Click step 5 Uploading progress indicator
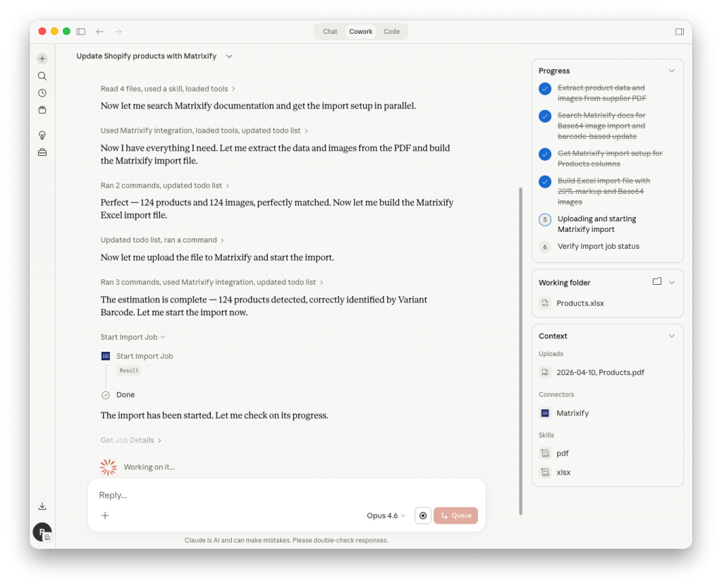Image resolution: width=722 pixels, height=588 pixels. (544, 219)
